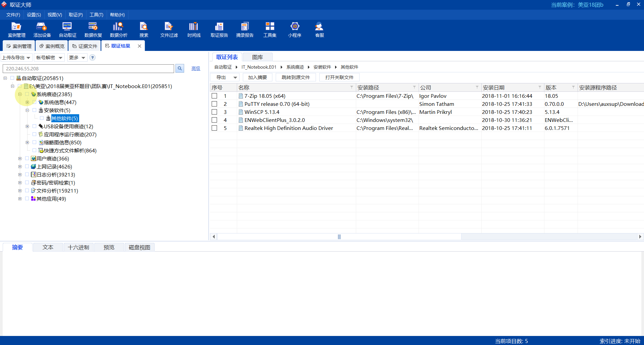Open 摘录报告 tool
The height and width of the screenshot is (345, 644).
point(245,30)
